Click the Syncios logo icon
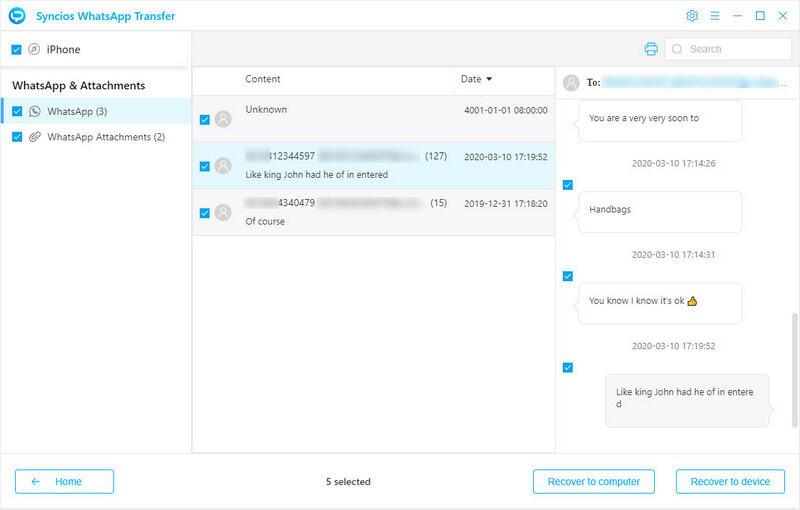Screen dimensions: 800x510 [16, 16]
